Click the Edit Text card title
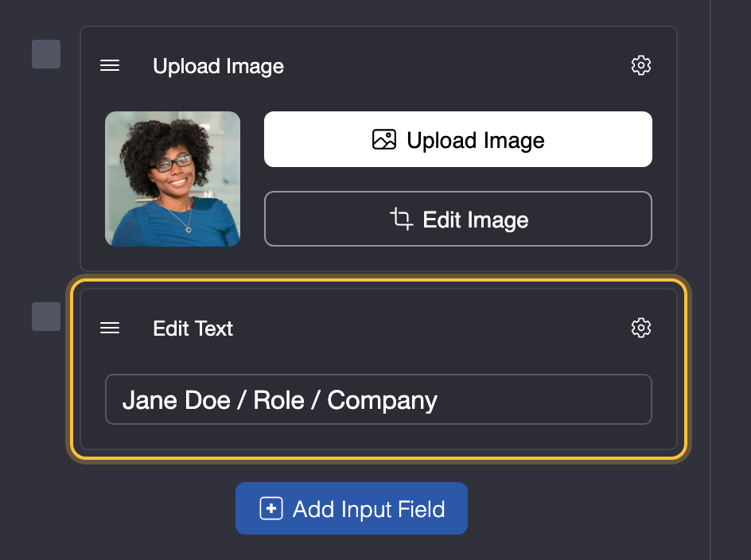The image size is (751, 560). [193, 329]
